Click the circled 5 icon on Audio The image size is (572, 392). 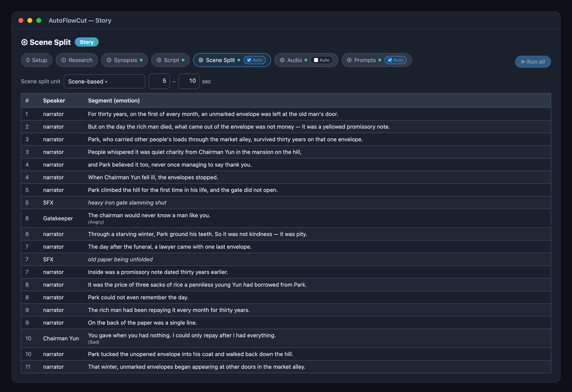[x=282, y=60]
